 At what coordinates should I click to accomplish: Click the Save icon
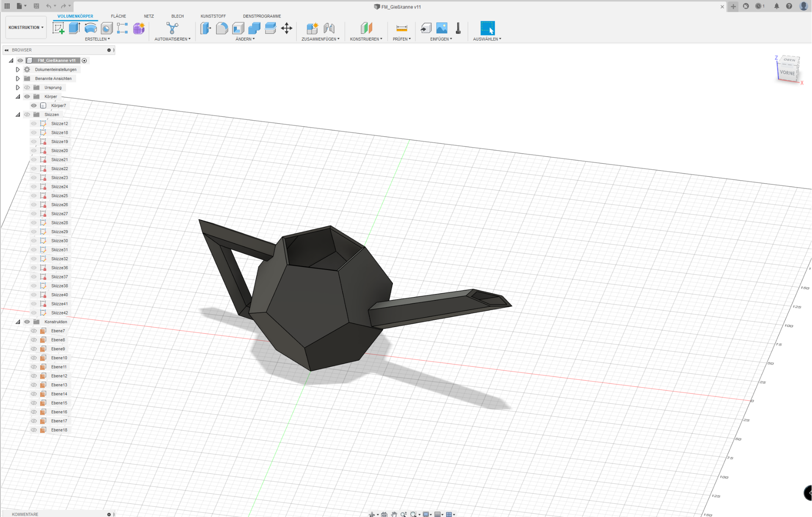point(36,6)
